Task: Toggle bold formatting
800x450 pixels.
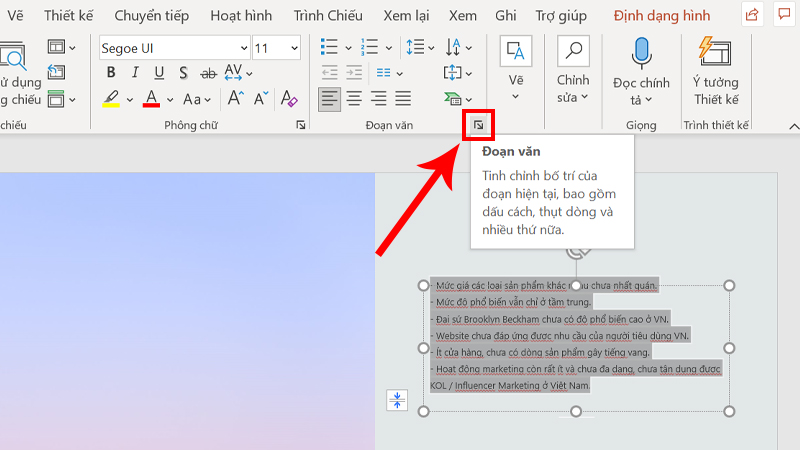Action: coord(111,73)
